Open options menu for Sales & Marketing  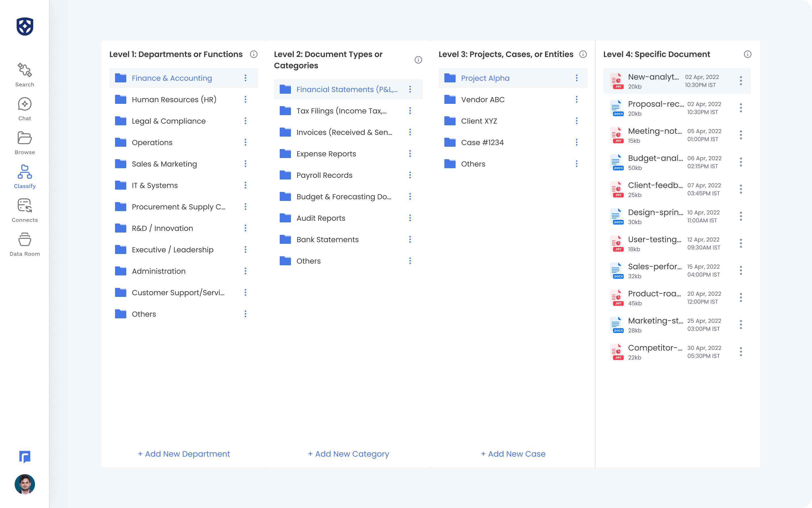[245, 164]
